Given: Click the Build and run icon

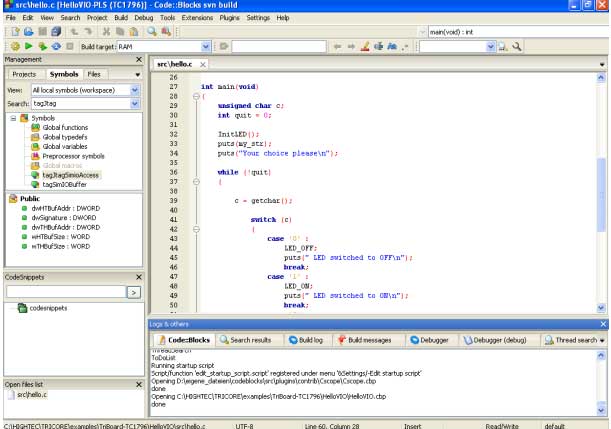Looking at the screenshot, I should 42,46.
